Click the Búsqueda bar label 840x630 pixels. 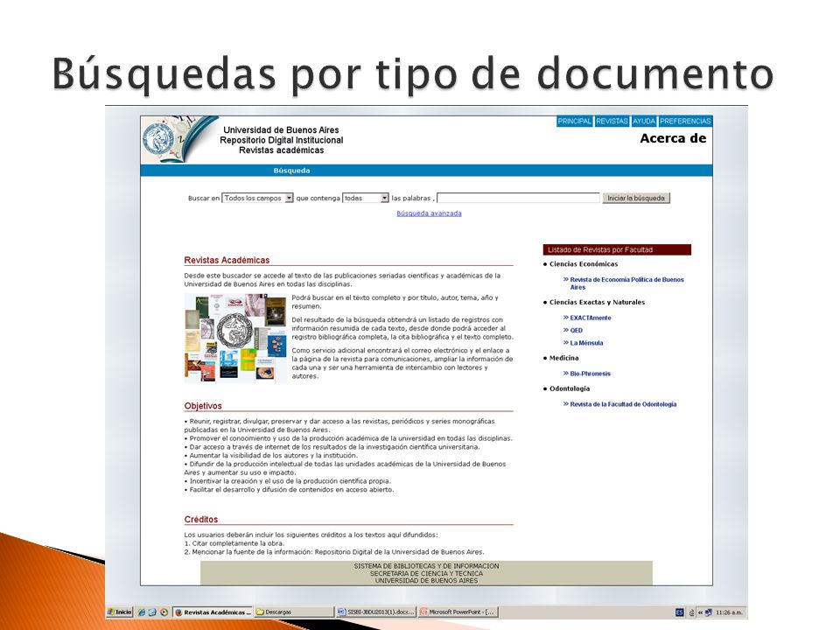291,171
